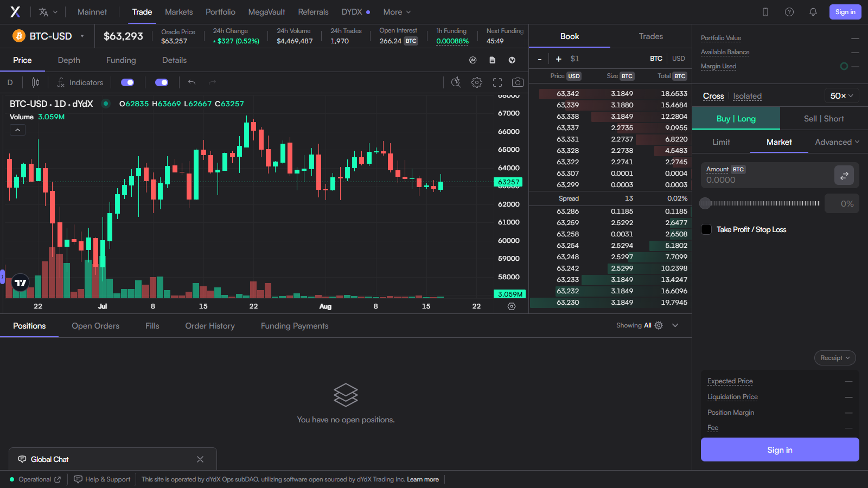The width and height of the screenshot is (868, 488).
Task: Click the 0% amount percentage field
Action: pos(842,203)
